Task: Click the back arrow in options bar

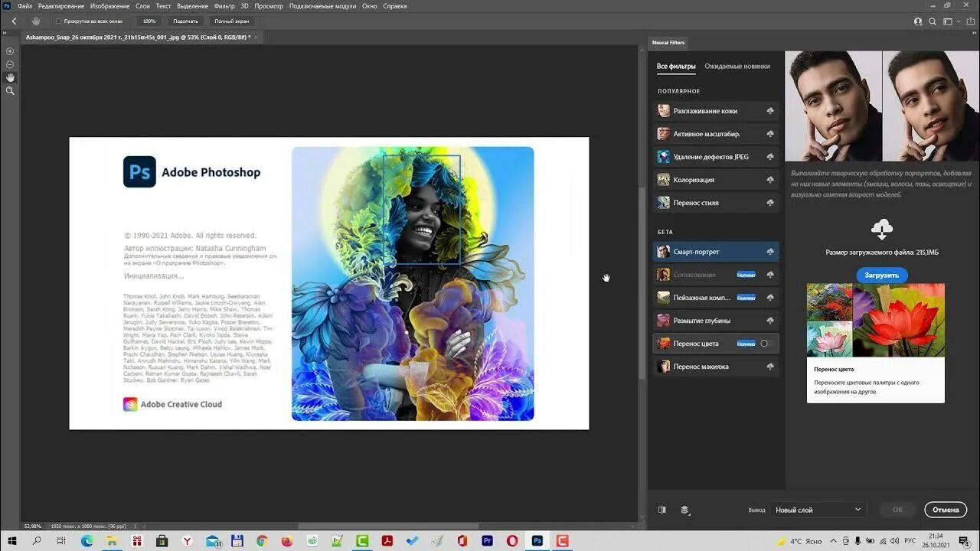Action: click(x=14, y=21)
